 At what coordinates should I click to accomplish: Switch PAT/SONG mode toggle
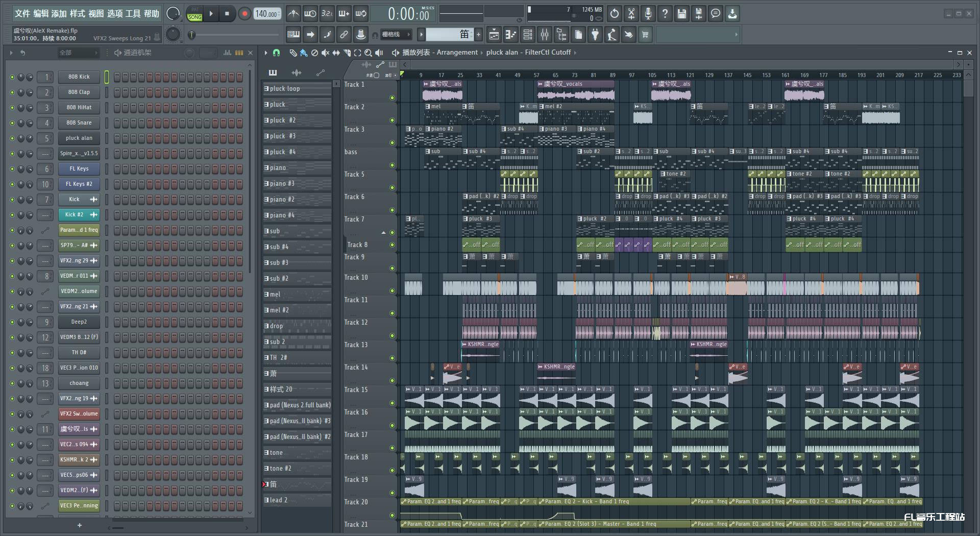pyautogui.click(x=195, y=14)
